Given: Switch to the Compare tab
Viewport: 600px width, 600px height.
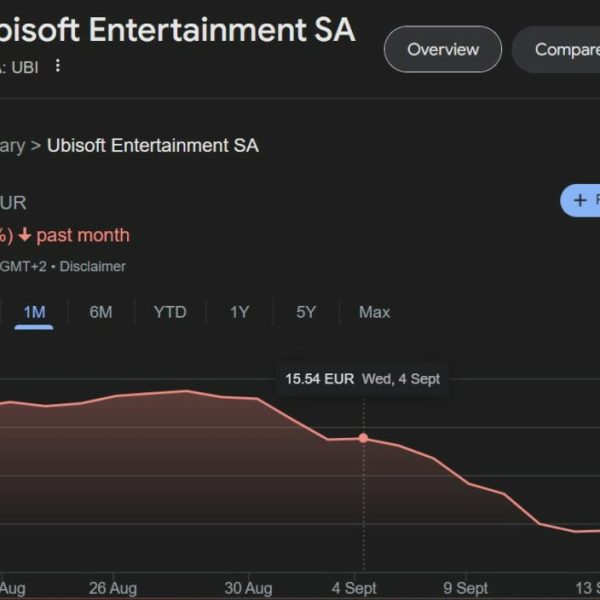Looking at the screenshot, I should point(557,49).
